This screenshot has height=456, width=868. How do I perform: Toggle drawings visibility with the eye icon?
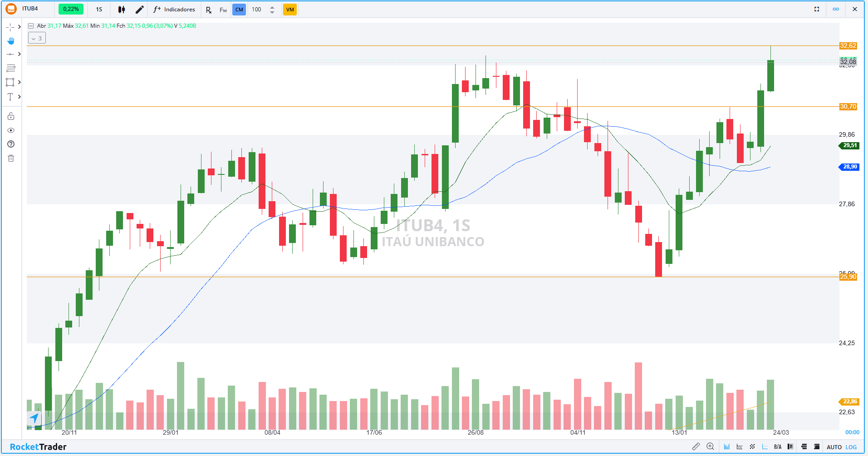[11, 130]
